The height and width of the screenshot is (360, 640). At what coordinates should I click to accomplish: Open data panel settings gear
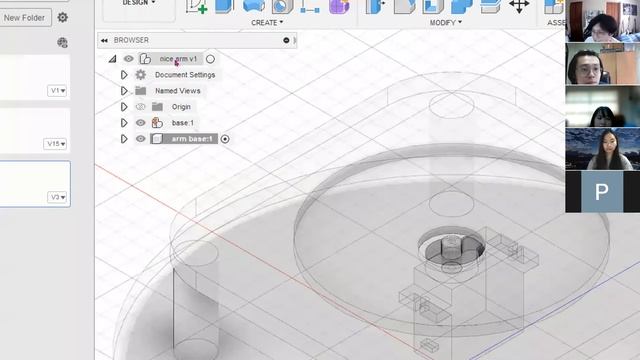pos(62,18)
